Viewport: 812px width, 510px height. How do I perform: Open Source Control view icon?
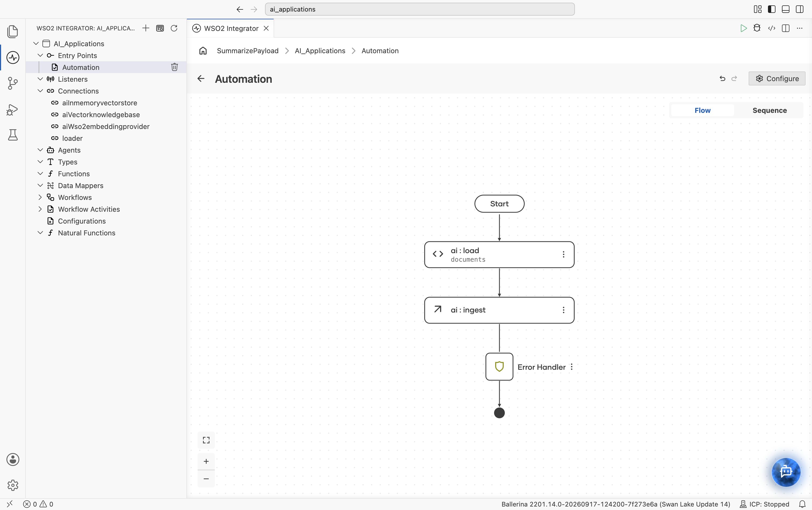tap(13, 83)
